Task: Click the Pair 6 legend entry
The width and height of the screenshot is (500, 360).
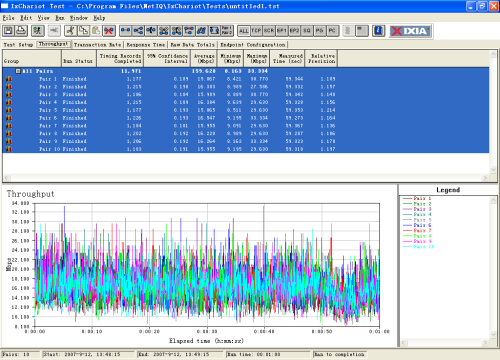Action: pos(417,225)
